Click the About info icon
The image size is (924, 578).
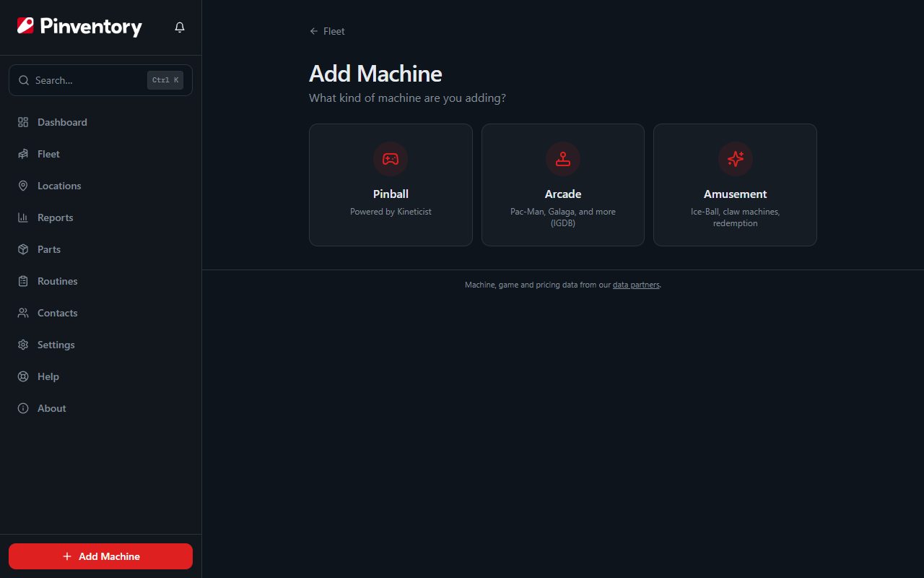(23, 408)
